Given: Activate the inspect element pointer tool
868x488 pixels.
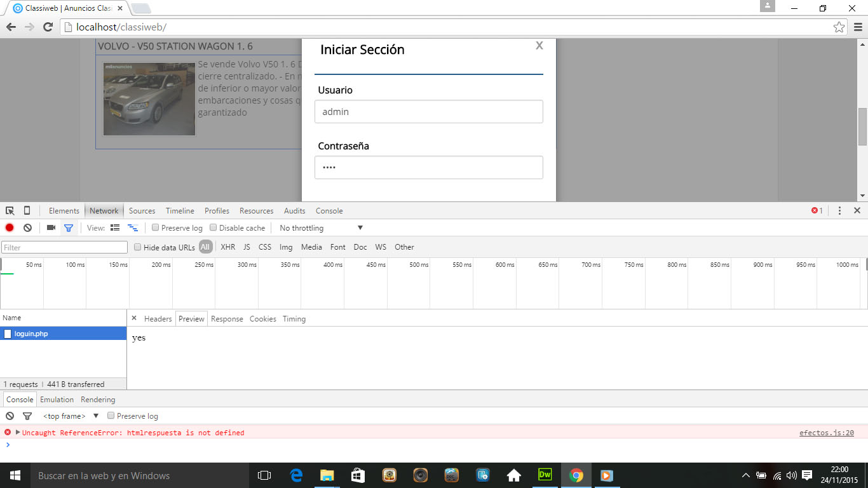Looking at the screenshot, I should (x=10, y=211).
